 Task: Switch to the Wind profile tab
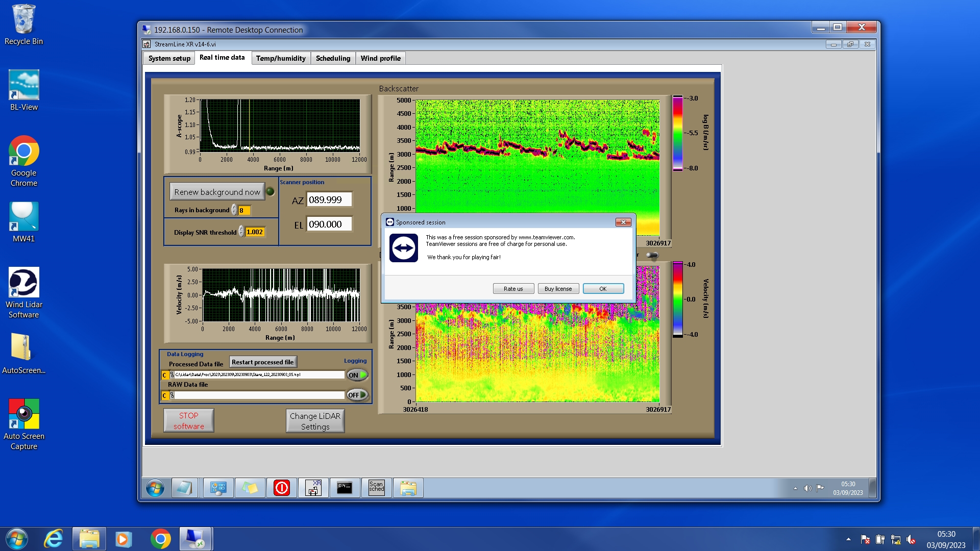click(x=380, y=58)
